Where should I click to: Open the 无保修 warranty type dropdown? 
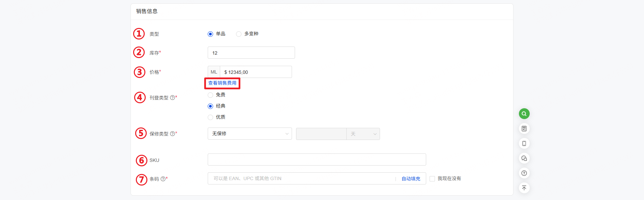[x=250, y=134]
